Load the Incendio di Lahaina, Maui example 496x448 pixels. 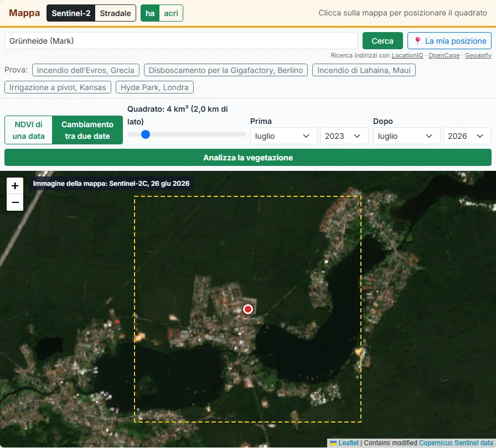[364, 70]
